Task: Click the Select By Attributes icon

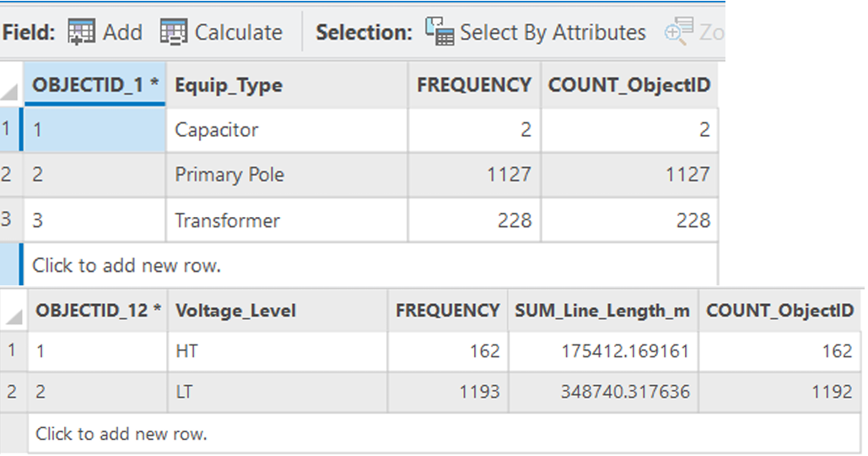Action: pyautogui.click(x=439, y=31)
